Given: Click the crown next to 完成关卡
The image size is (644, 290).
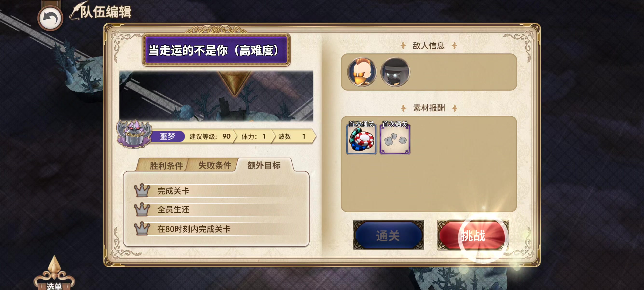Looking at the screenshot, I should click(142, 191).
